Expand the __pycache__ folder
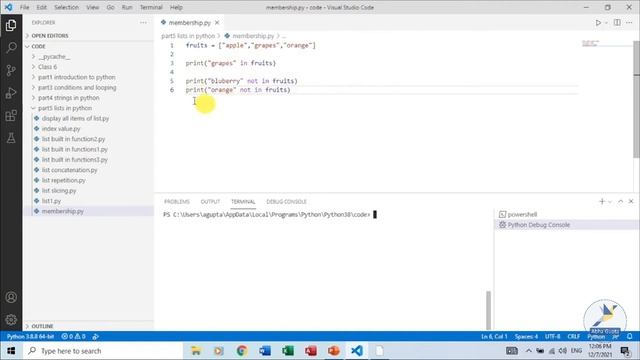The width and height of the screenshot is (640, 360). coord(54,57)
